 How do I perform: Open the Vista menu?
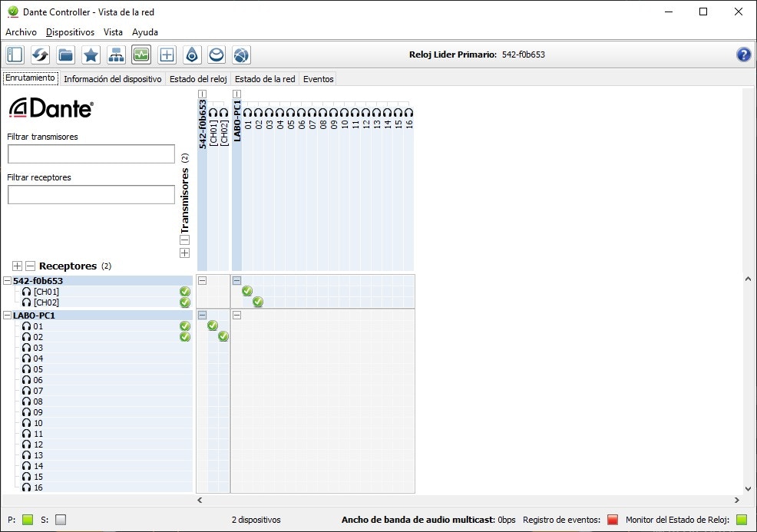pyautogui.click(x=113, y=32)
